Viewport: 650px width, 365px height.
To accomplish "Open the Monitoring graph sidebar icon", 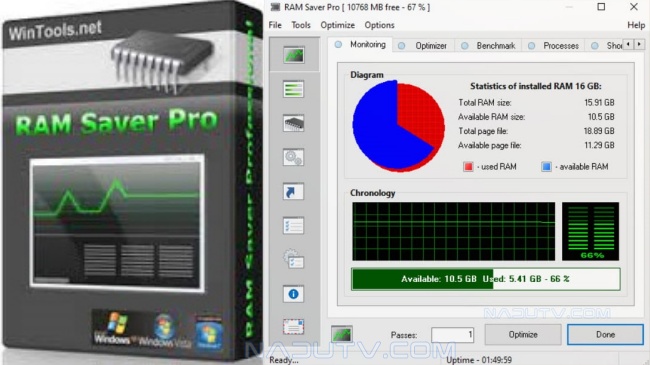I will [294, 55].
